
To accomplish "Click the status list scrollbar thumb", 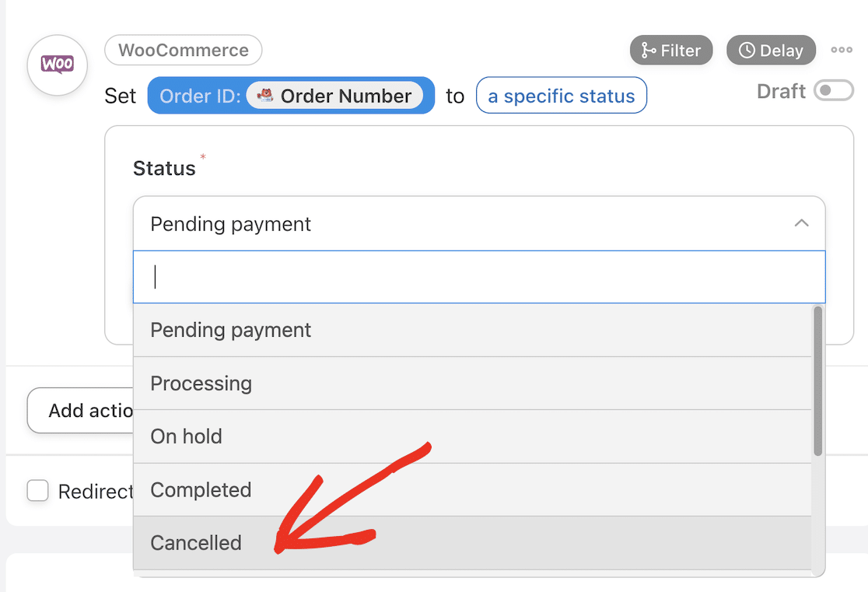I will (817, 381).
